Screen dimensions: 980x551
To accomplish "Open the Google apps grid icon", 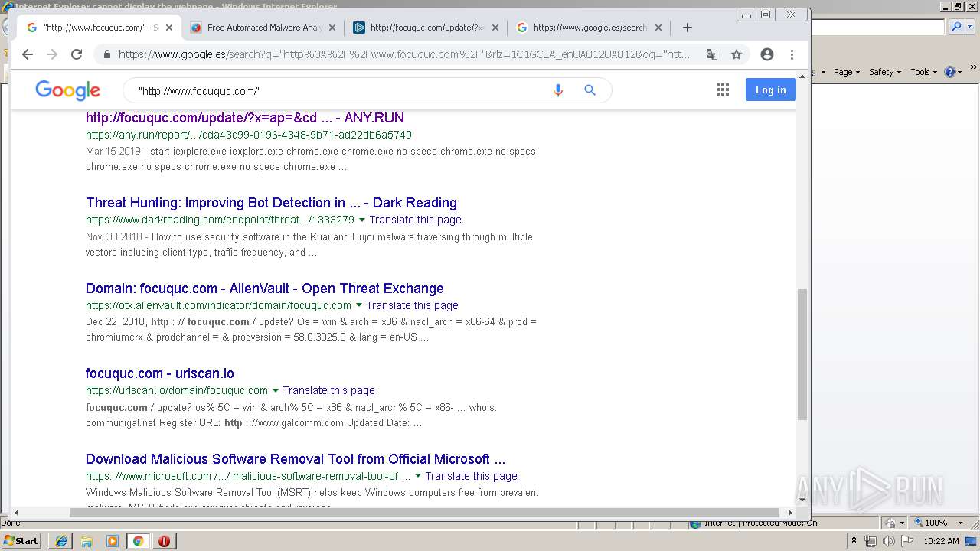I will coord(723,90).
